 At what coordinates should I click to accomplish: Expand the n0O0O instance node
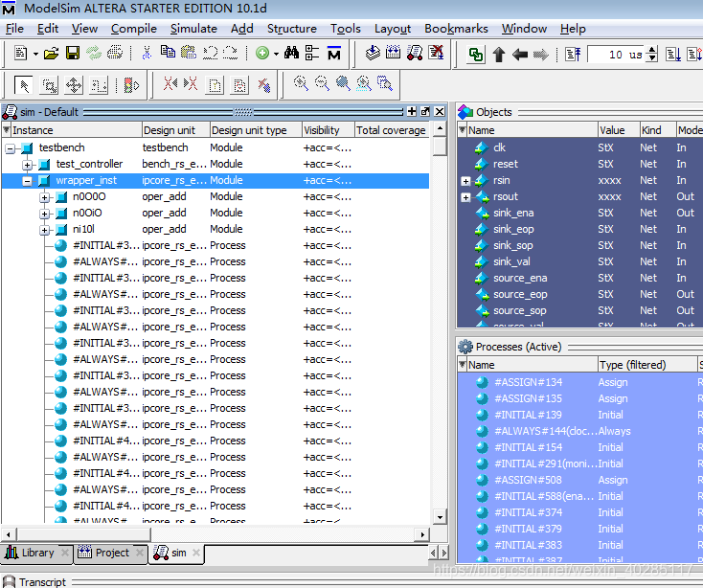[44, 197]
